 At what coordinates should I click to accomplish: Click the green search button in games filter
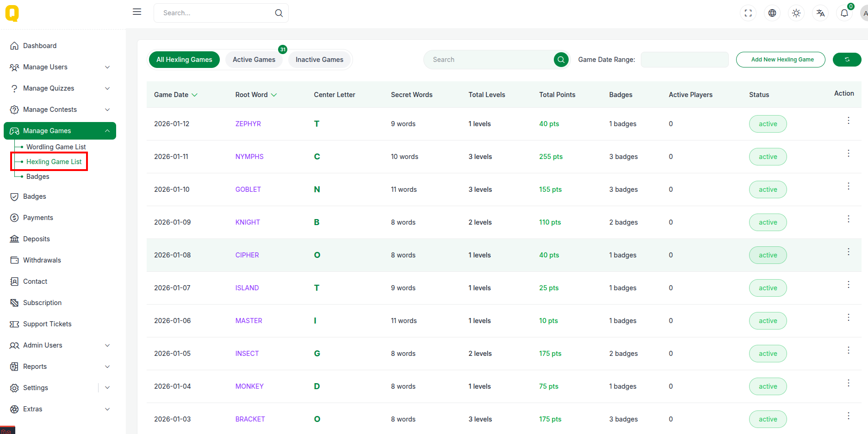[x=561, y=60]
